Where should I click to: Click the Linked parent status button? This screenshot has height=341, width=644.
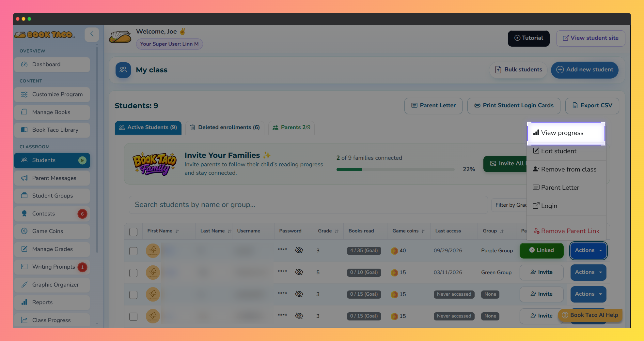point(542,250)
